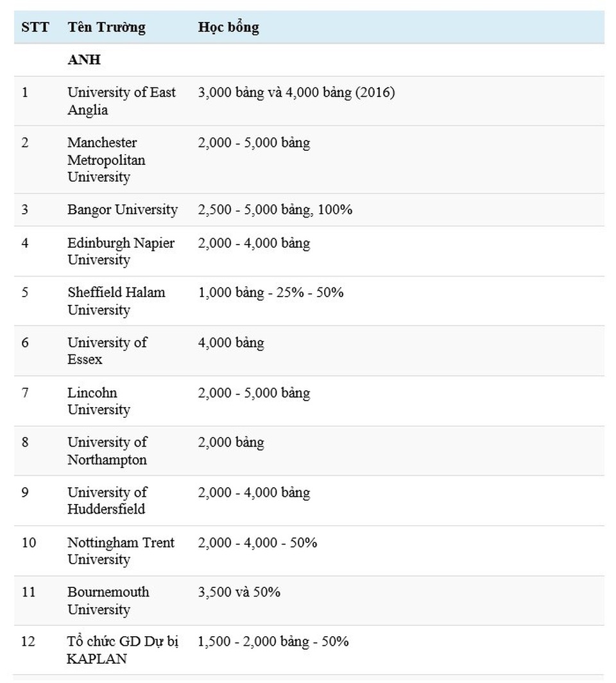The height and width of the screenshot is (683, 616).
Task: Click row number 12 in STT column
Action: click(x=28, y=642)
